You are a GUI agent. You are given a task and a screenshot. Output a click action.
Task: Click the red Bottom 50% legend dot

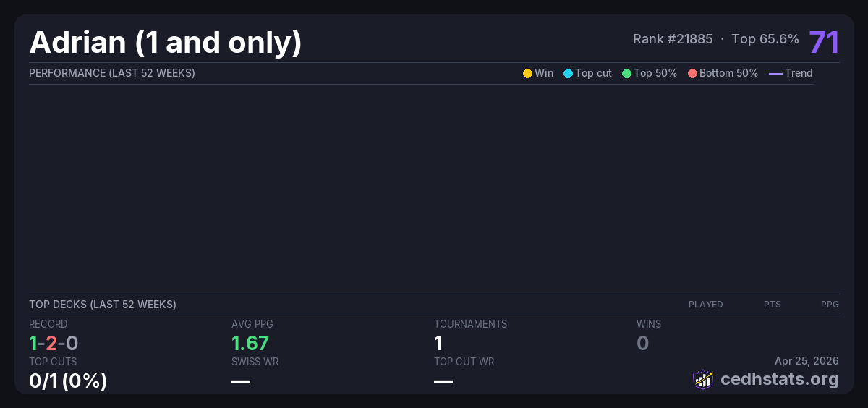point(692,73)
